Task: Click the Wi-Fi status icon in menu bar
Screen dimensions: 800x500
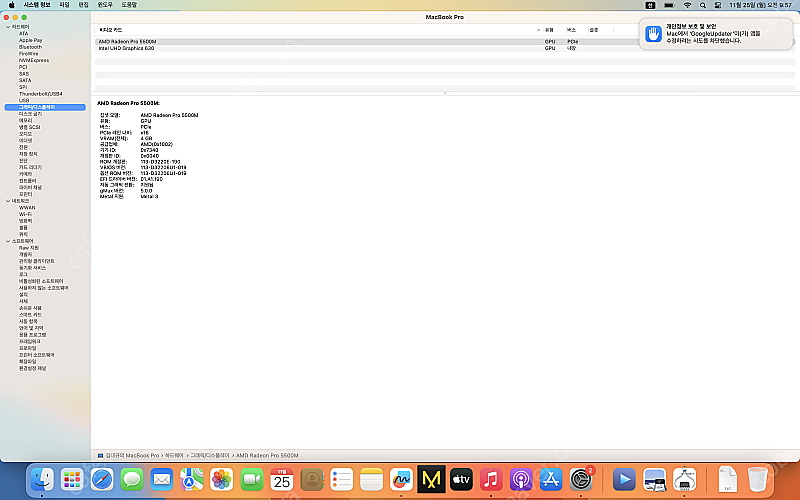Action: (x=687, y=5)
